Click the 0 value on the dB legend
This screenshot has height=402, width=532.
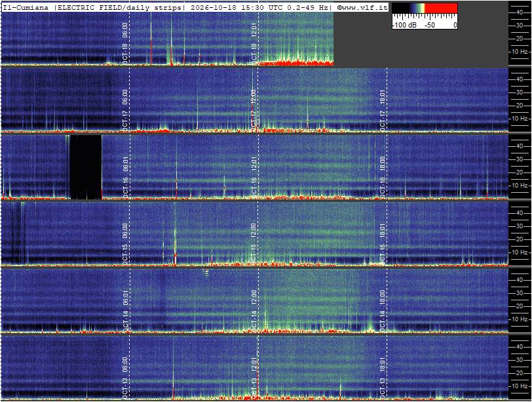(455, 25)
